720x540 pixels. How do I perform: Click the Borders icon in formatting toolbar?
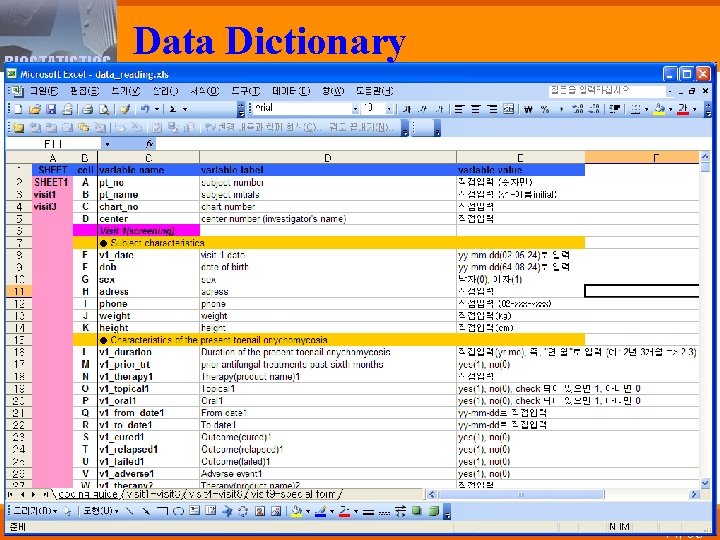tap(636, 109)
